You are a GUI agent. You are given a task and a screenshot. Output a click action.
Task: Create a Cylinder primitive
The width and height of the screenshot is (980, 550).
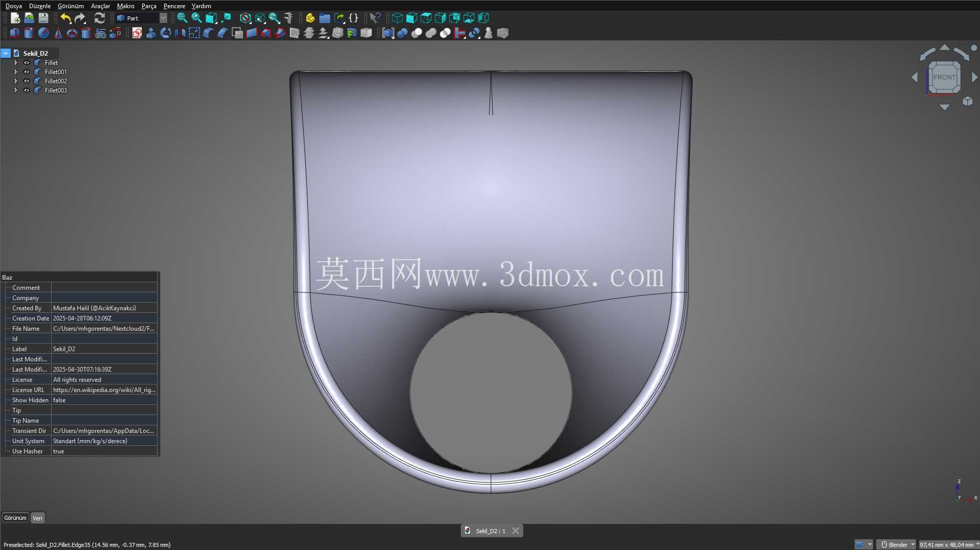(29, 33)
